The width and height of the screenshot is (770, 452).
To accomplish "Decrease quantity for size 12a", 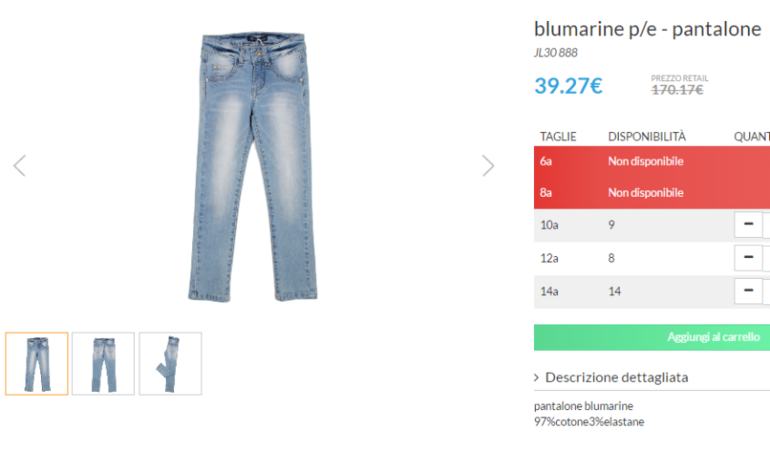I will point(747,258).
